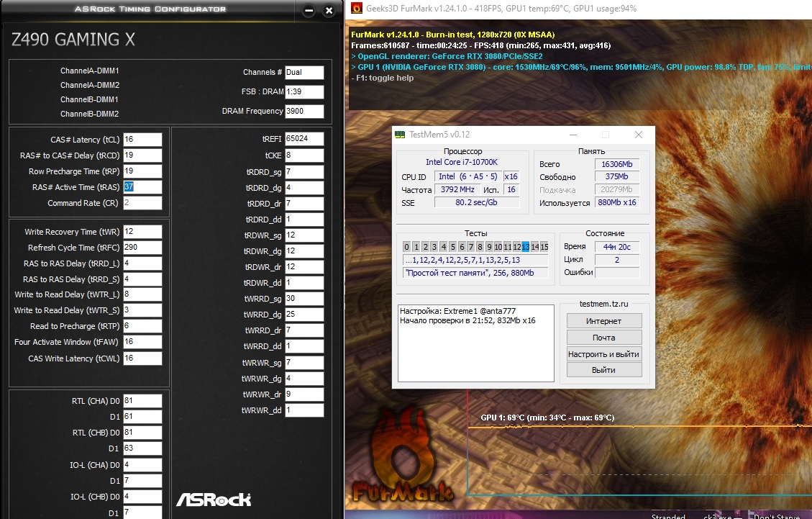This screenshot has height=519, width=812.
Task: Click the ChannelA-DIMM1 label
Action: tap(90, 71)
